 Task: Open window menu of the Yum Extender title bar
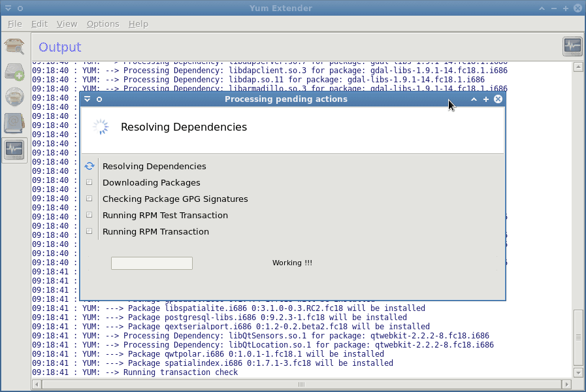point(8,8)
